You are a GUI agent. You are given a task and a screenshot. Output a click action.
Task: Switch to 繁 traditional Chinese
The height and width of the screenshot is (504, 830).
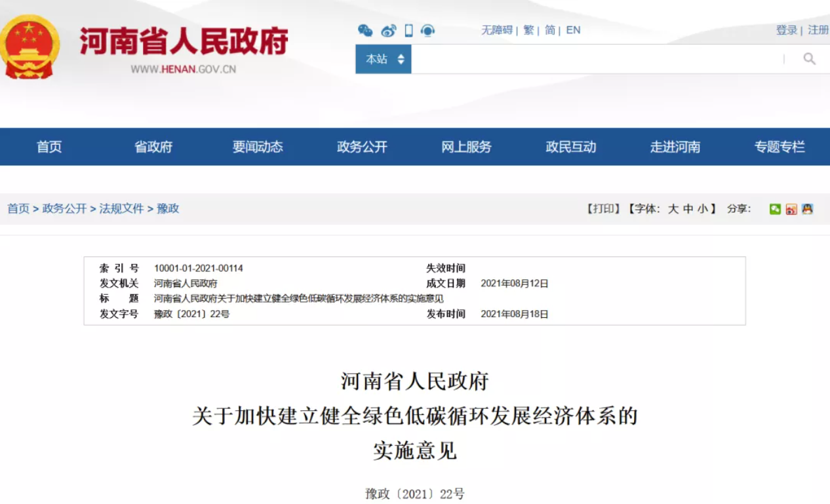tap(528, 30)
